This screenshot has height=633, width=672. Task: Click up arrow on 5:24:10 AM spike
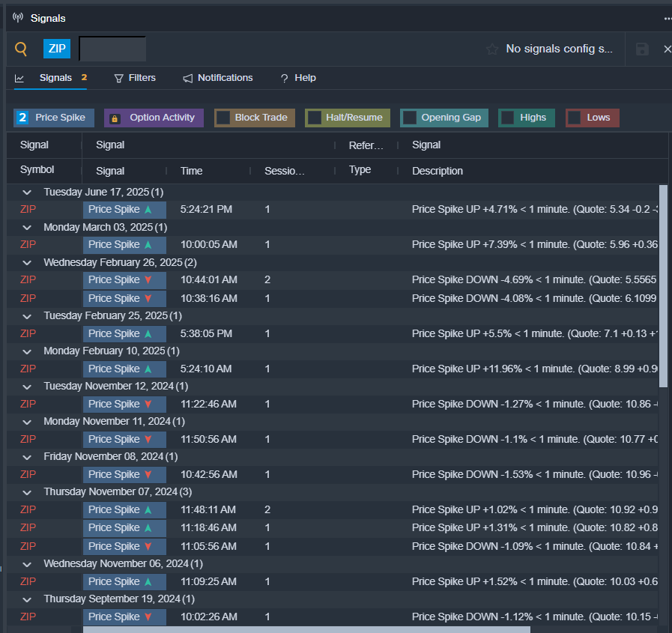(148, 369)
